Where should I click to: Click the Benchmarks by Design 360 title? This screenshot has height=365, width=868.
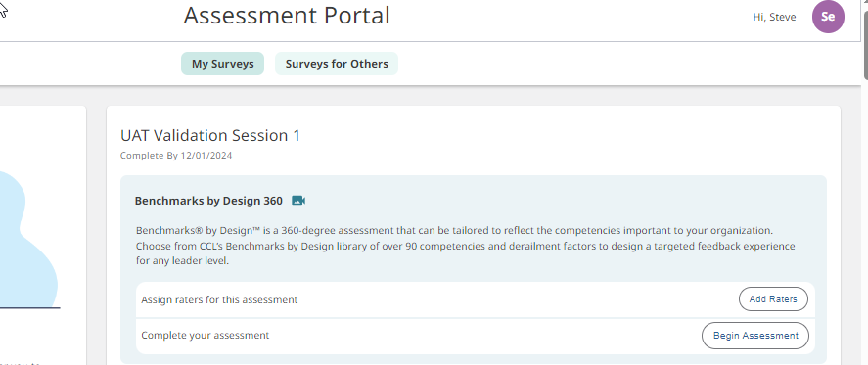tap(208, 201)
